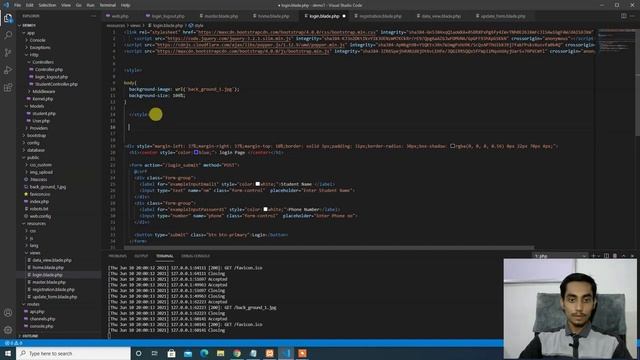Click the split editor icon
The image size is (640, 360).
point(624,16)
